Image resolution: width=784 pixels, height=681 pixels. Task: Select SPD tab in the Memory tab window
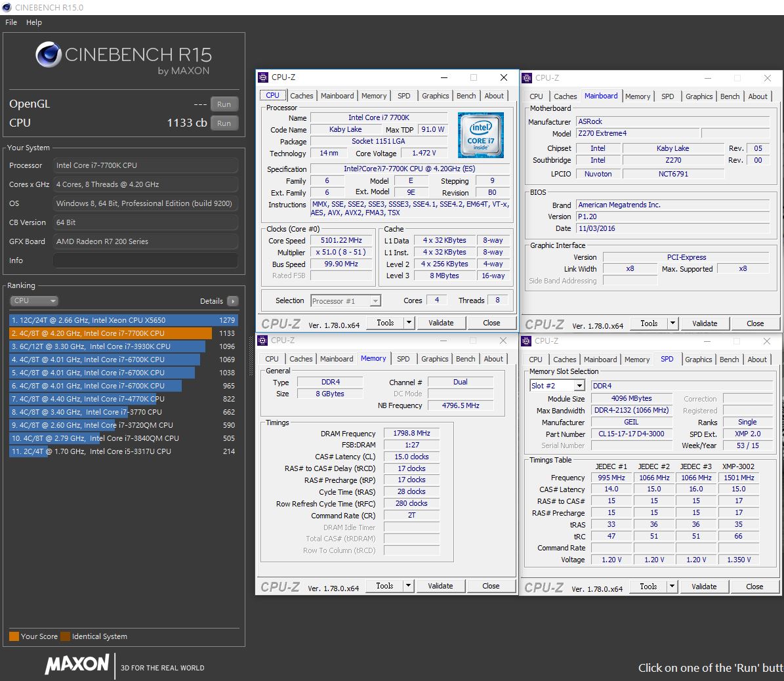pos(403,358)
